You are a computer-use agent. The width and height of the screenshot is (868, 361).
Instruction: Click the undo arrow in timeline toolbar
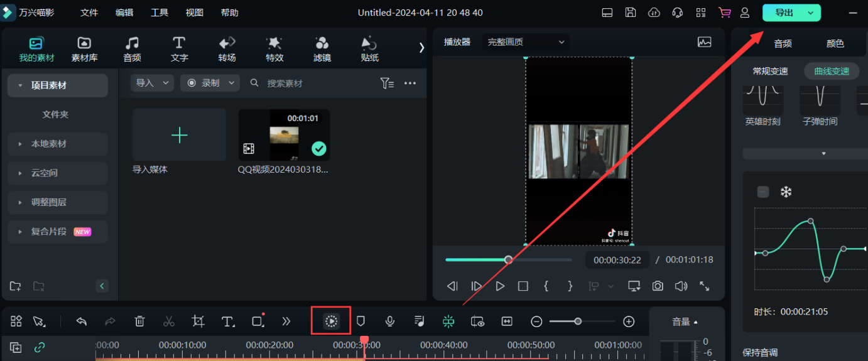pyautogui.click(x=81, y=321)
